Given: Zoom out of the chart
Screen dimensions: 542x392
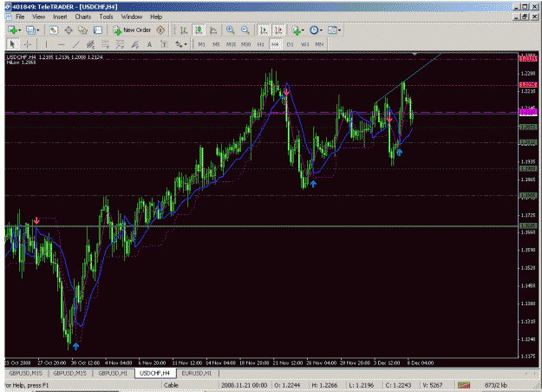Looking at the screenshot, I should click(245, 30).
